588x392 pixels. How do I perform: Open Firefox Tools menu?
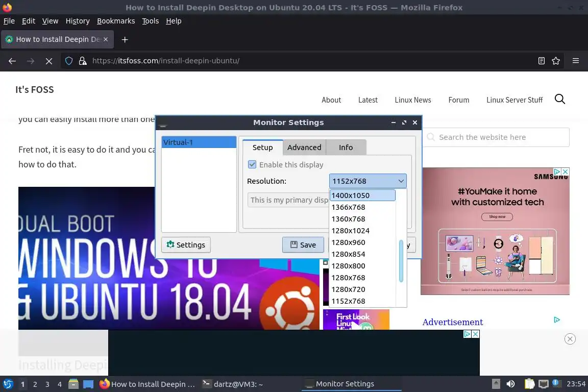click(151, 21)
